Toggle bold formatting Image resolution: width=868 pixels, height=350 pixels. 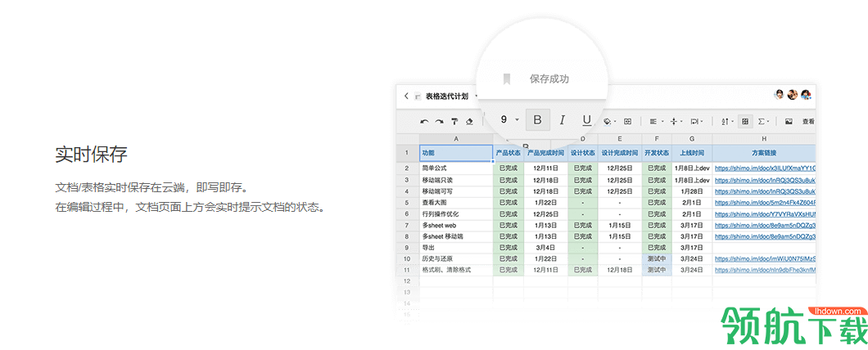point(537,119)
